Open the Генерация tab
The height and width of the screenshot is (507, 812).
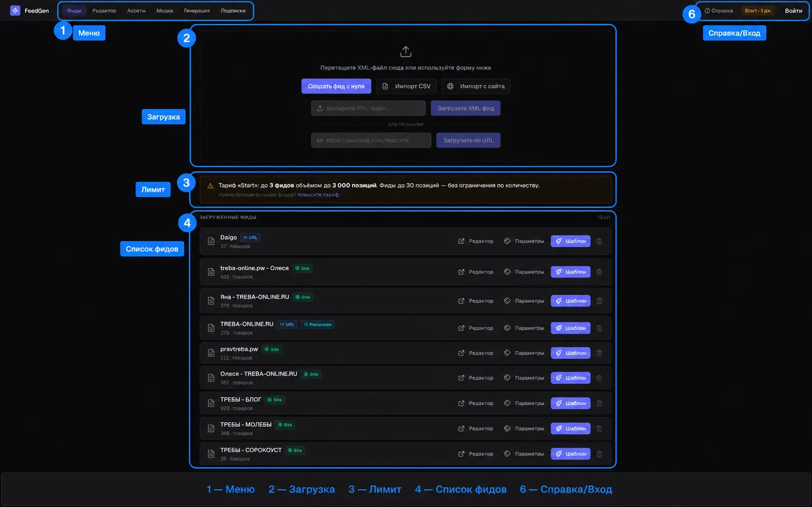point(197,11)
